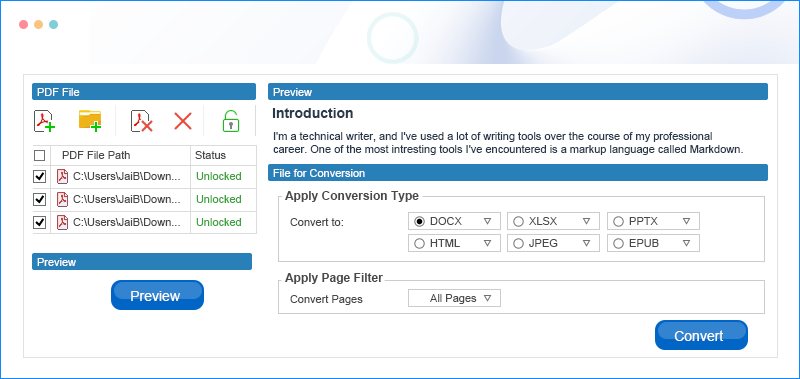The width and height of the screenshot is (800, 379).
Task: Click the blue window maximize dot
Action: click(53, 24)
